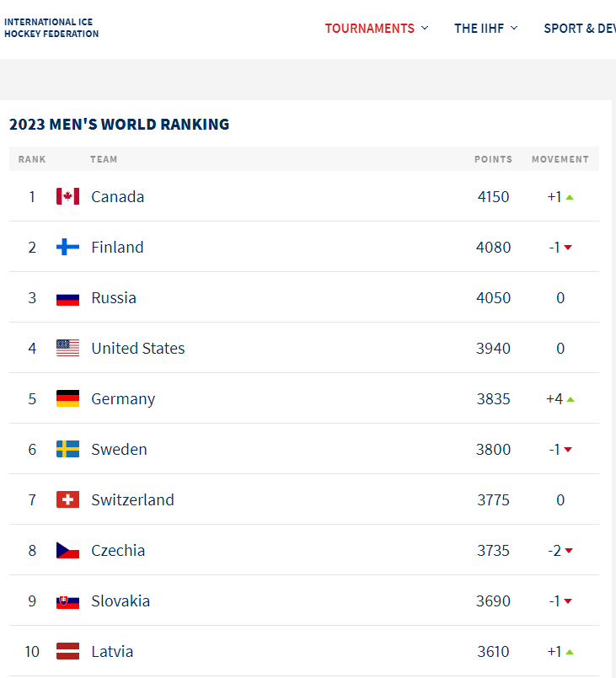616x678 pixels.
Task: Click the Finland flag icon
Action: click(67, 247)
